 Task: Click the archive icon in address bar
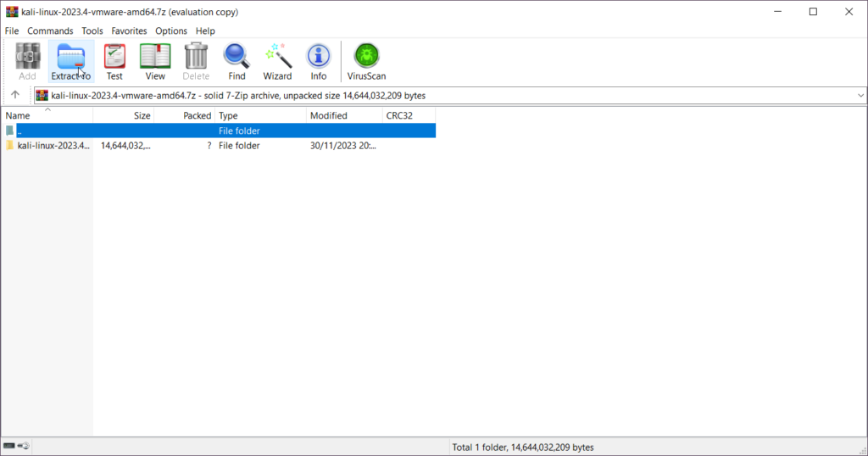[x=42, y=95]
